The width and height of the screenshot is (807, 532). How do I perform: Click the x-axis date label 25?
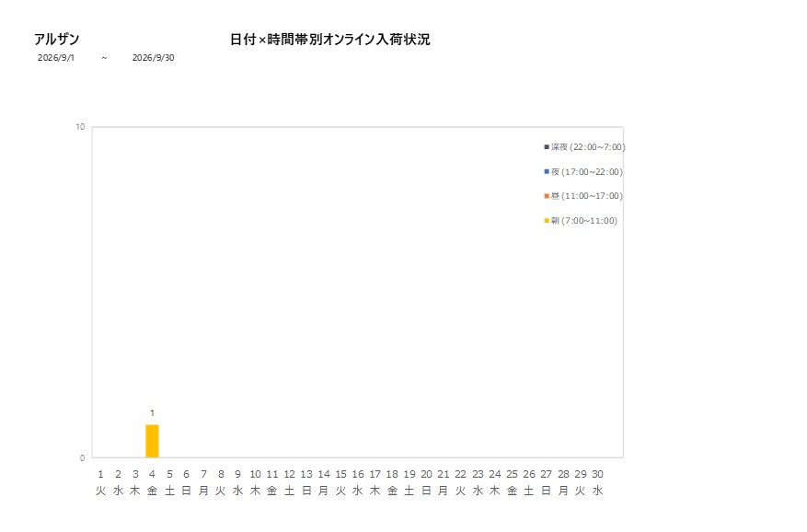click(x=513, y=474)
